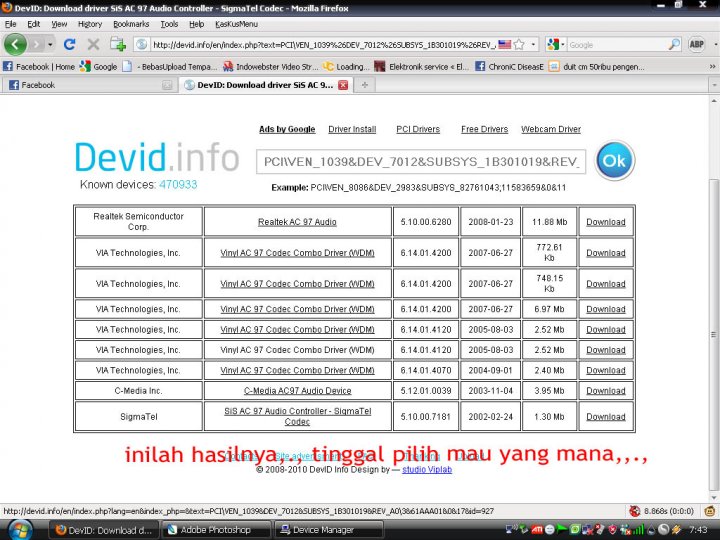This screenshot has height=540, width=720.
Task: Click the green Back navigation button
Action: click(x=15, y=45)
